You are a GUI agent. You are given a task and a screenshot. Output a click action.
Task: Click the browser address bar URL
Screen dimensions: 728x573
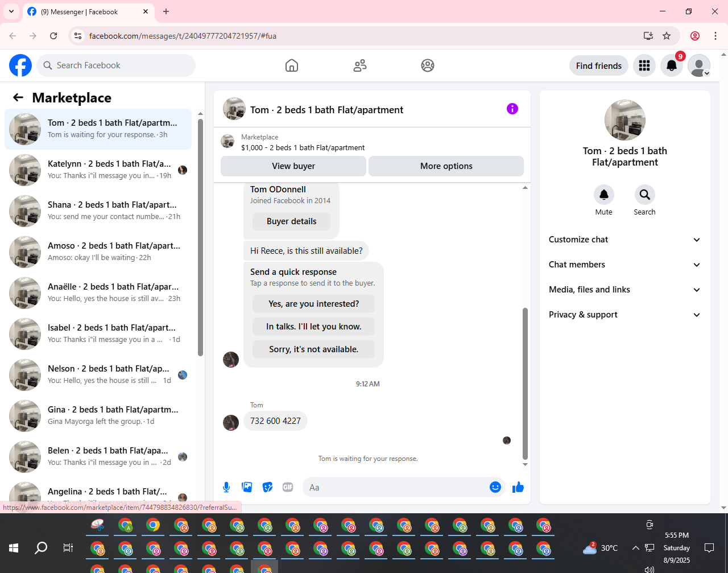(183, 36)
